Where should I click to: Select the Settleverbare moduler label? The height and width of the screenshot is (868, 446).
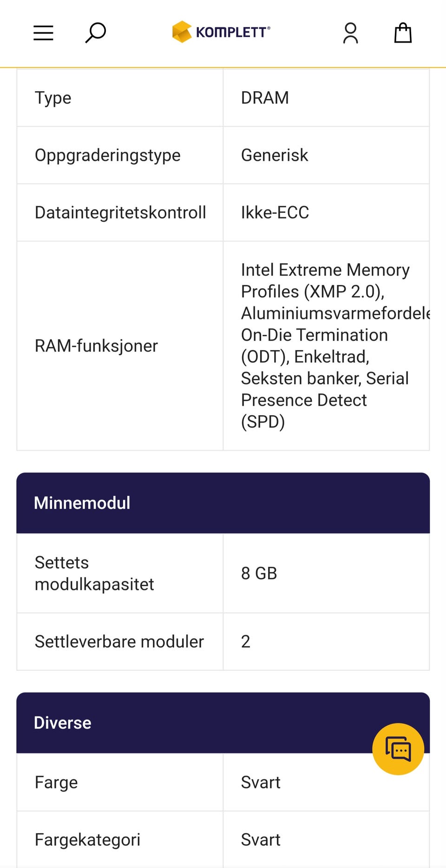tap(119, 642)
